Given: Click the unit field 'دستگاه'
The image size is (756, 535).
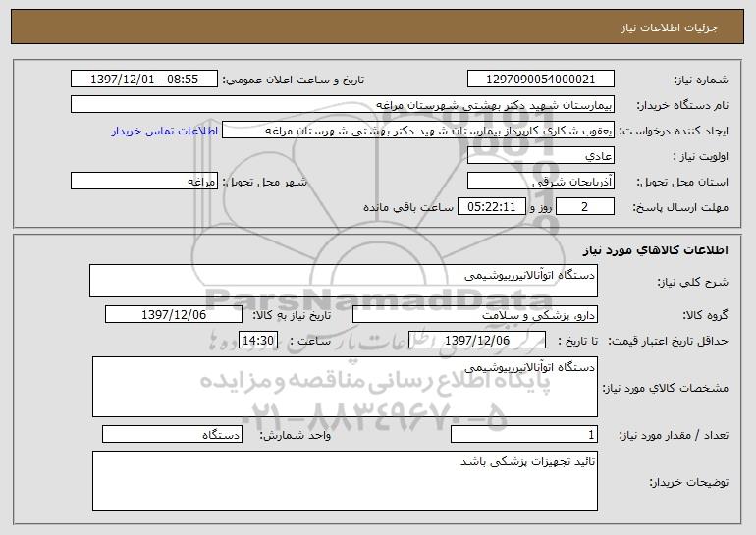Looking at the screenshot, I should pos(172,434).
